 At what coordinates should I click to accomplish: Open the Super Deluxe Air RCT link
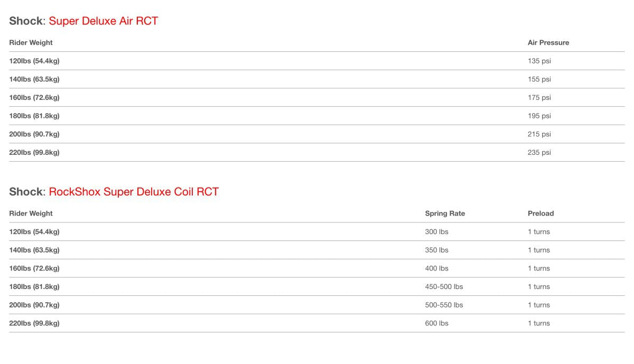coord(104,21)
